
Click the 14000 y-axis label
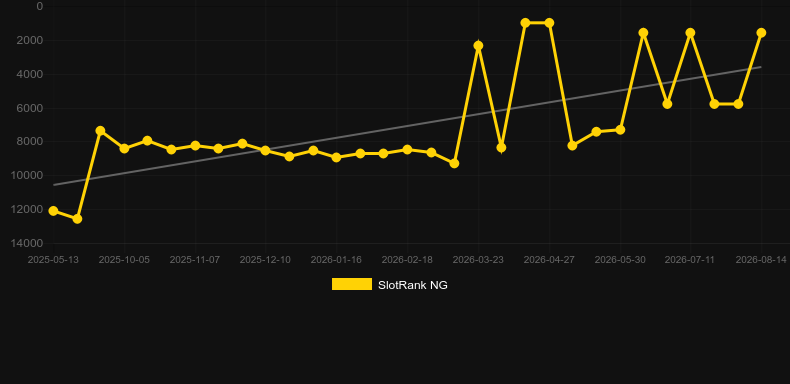pos(27,243)
